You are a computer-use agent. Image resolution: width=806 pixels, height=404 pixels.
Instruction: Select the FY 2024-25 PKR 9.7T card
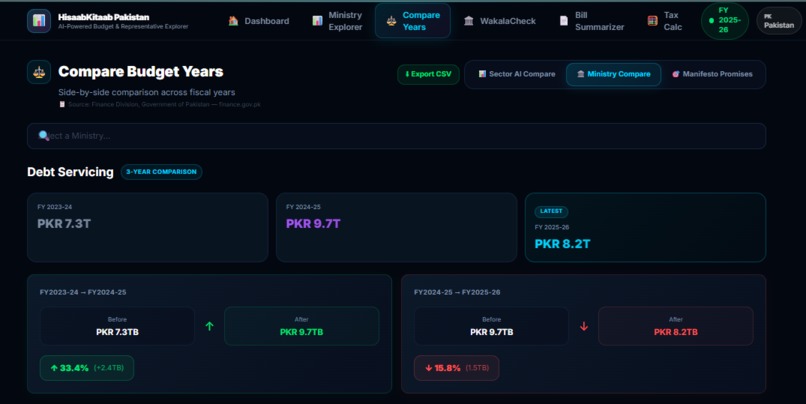396,227
